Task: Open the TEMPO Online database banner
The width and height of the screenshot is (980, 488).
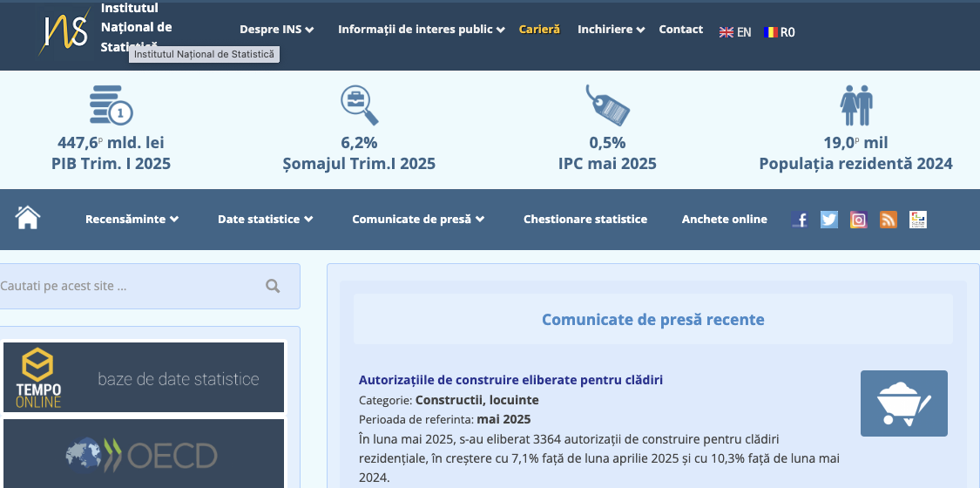Action: pos(144,377)
